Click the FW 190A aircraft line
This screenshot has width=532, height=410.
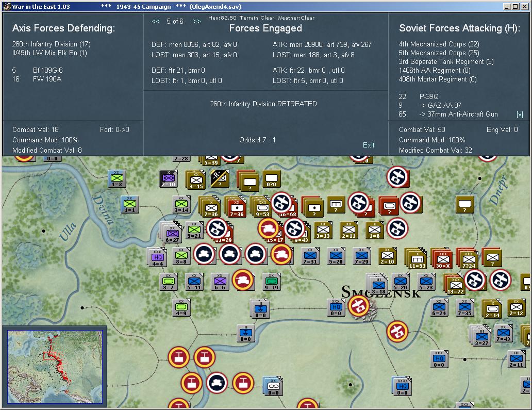point(37,79)
